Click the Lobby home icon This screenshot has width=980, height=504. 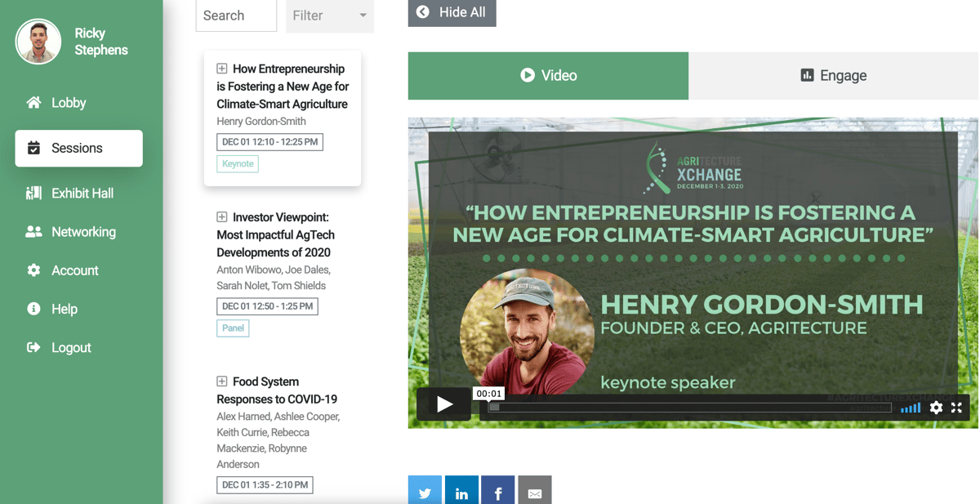(x=33, y=103)
